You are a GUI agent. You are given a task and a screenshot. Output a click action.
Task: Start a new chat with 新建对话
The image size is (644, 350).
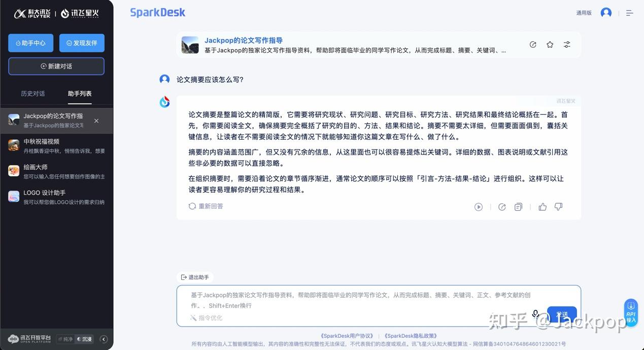56,66
